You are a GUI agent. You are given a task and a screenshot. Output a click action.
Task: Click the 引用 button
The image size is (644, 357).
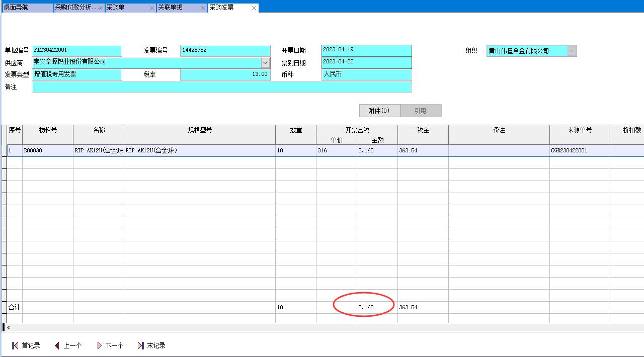coord(421,111)
